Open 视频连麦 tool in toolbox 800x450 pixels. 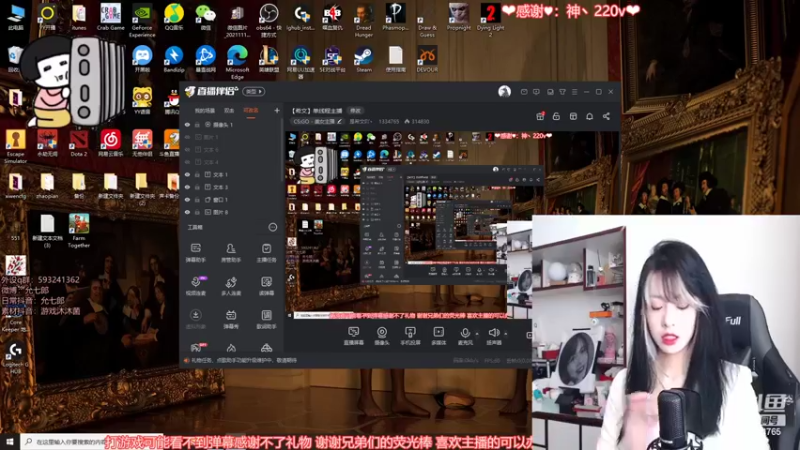tap(195, 286)
